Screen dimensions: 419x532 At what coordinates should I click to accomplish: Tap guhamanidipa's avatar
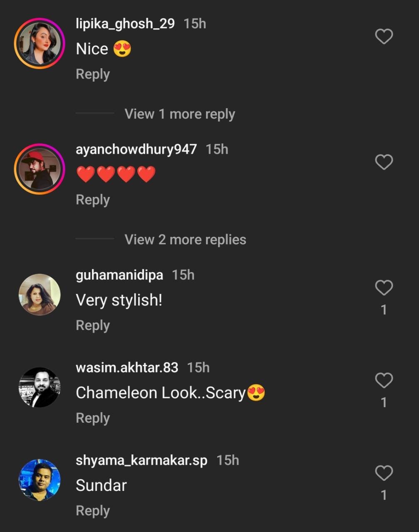[x=40, y=294]
